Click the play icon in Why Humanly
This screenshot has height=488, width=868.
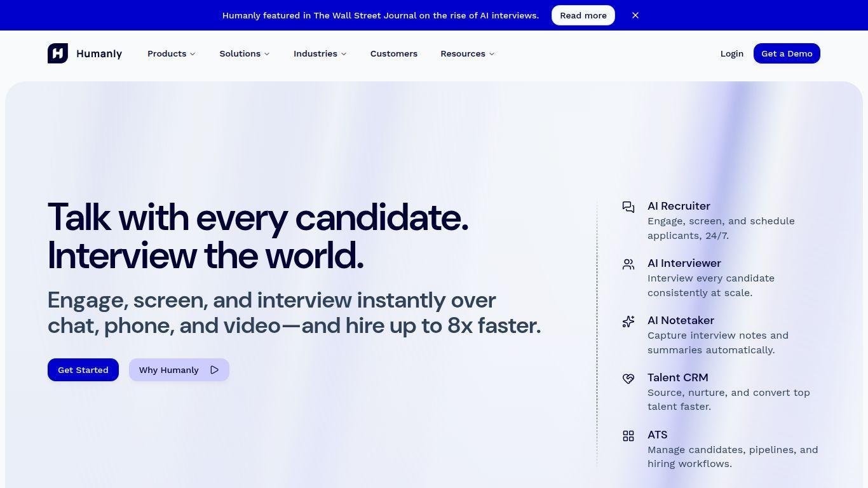click(x=215, y=370)
